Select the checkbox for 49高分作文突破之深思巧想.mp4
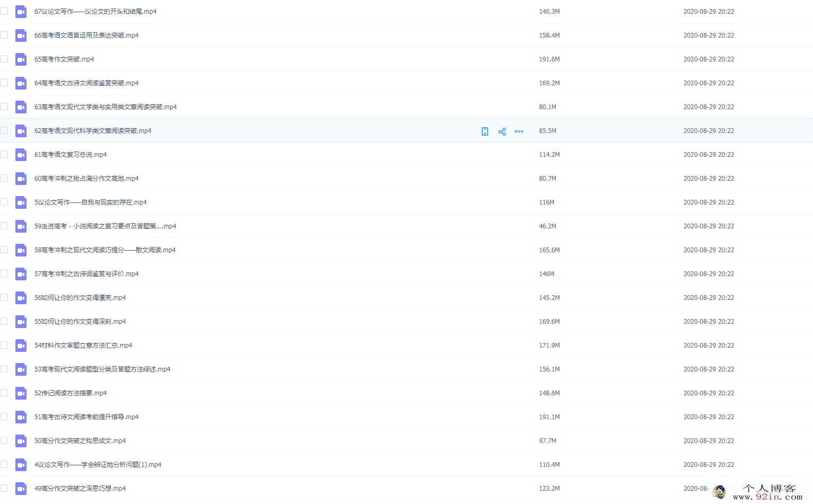 point(4,488)
